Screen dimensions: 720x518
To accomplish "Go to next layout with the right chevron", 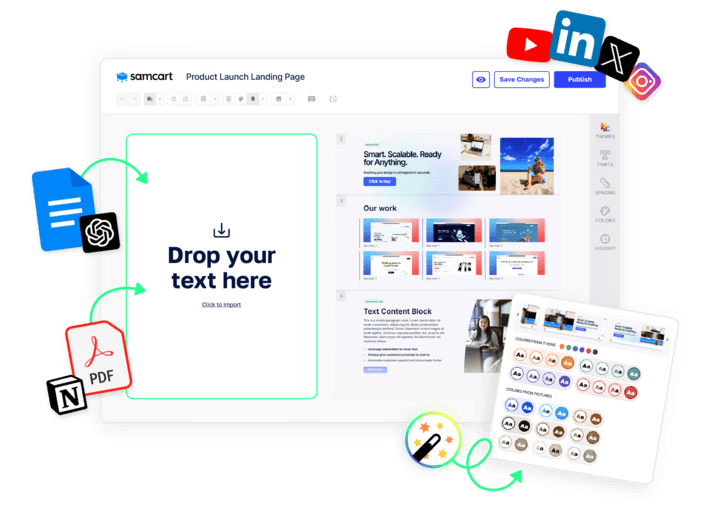I will point(667,339).
